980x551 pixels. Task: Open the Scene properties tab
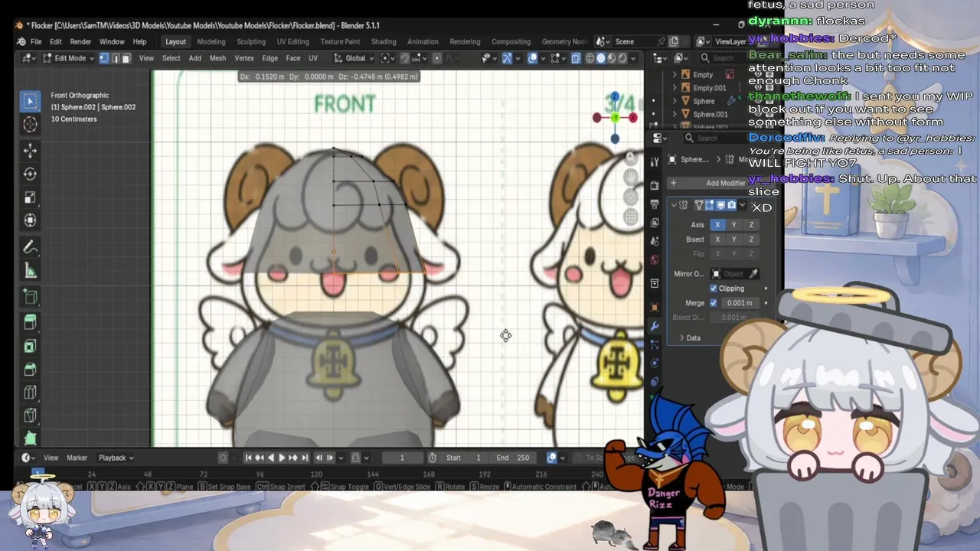point(655,242)
